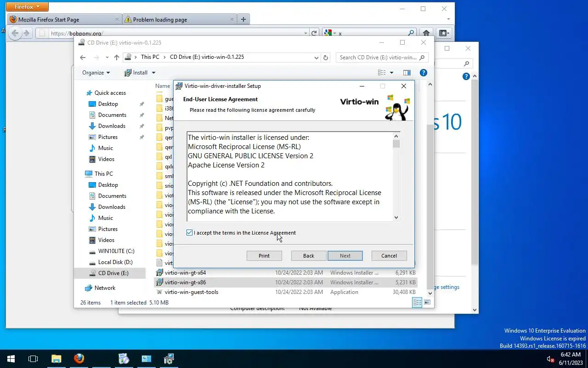Open Network in the navigation pane
The height and width of the screenshot is (368, 588).
point(105,288)
